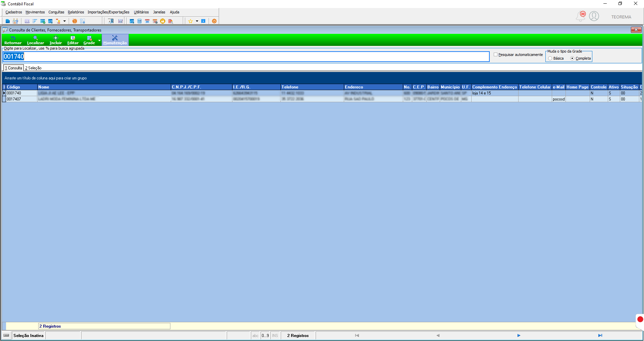Image resolution: width=644 pixels, height=341 pixels.
Task: Click the orange hierarchy tree toolbar icon
Action: [x=58, y=21]
